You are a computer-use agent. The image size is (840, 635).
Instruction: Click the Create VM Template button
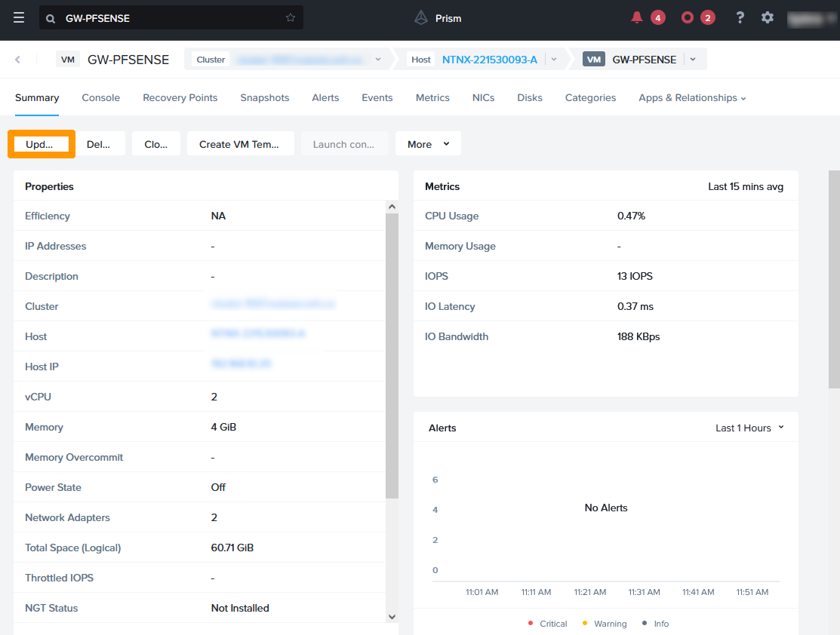[239, 144]
